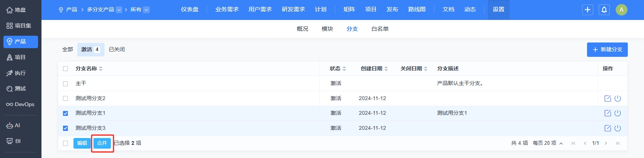
Task: Show 已关闭 branches filter
Action: pyautogui.click(x=117, y=50)
